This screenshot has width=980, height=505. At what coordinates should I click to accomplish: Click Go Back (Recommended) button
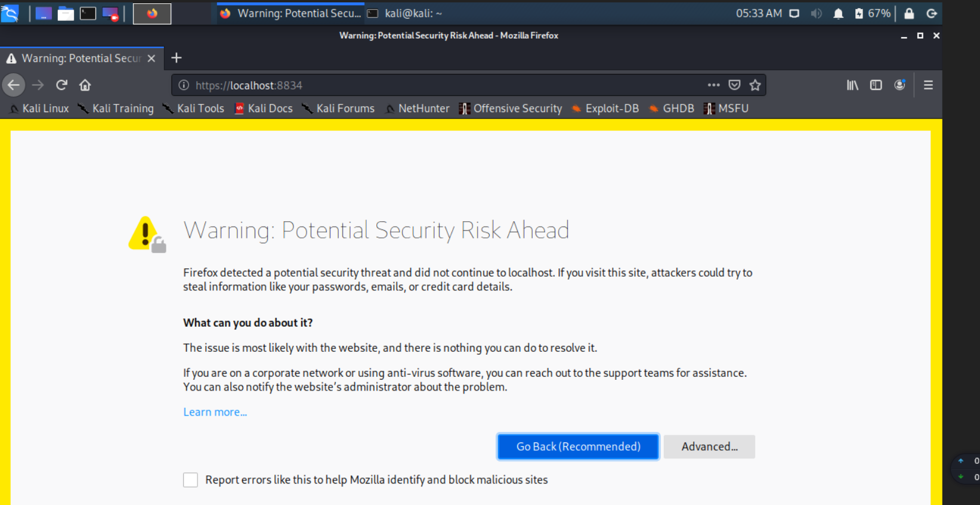click(578, 447)
